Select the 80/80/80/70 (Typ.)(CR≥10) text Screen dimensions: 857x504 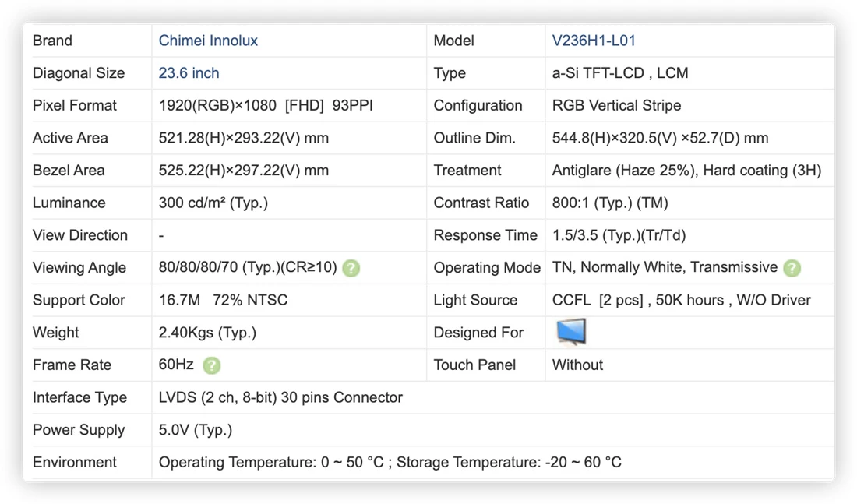(x=248, y=267)
